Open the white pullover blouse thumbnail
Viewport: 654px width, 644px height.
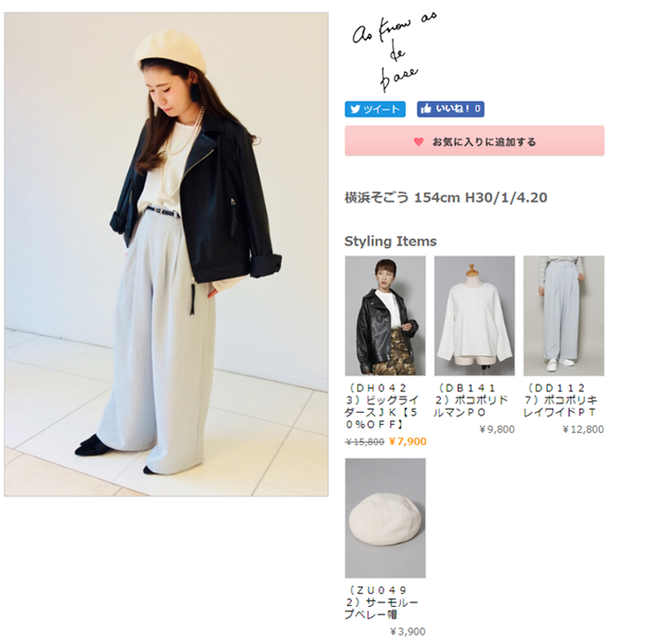tap(475, 316)
